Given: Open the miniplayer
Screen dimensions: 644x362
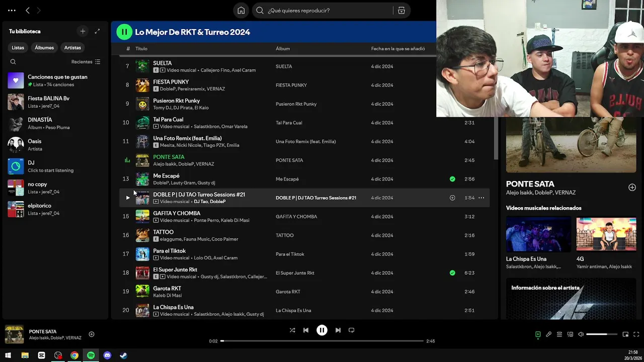Looking at the screenshot, I should click(x=625, y=334).
